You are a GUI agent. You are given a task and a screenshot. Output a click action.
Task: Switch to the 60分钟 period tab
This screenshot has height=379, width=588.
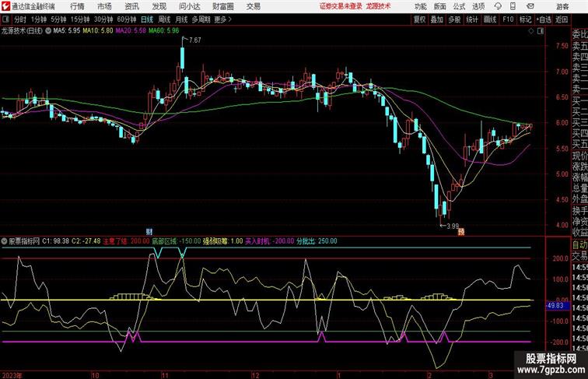[x=127, y=19]
